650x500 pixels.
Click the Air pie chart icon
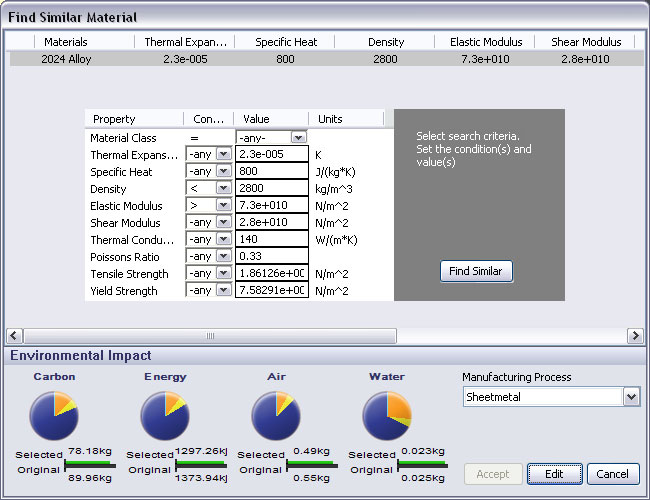point(276,416)
